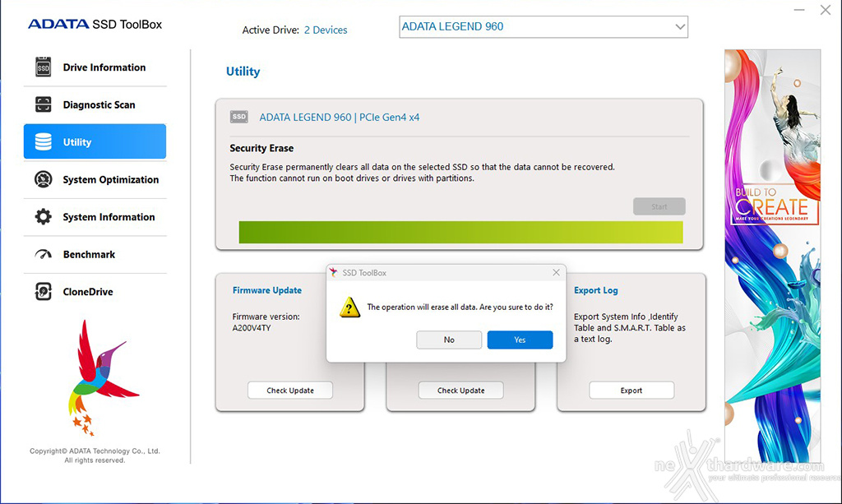
Task: Close the ADATA SSD ToolBox window
Action: [x=826, y=10]
